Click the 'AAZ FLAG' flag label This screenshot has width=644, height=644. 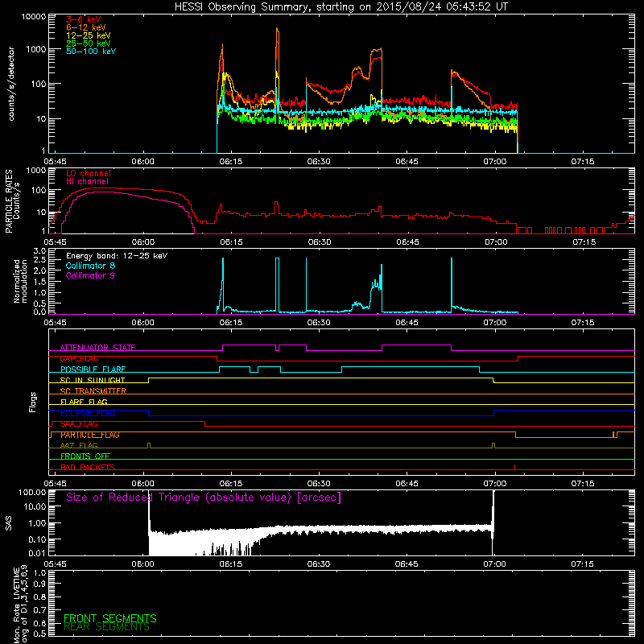point(79,445)
